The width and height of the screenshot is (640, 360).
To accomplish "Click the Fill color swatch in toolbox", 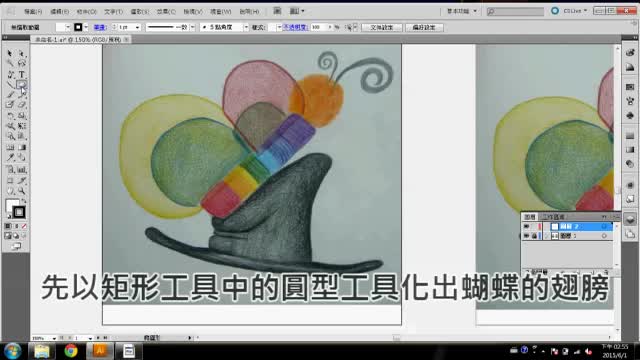I will [x=12, y=205].
